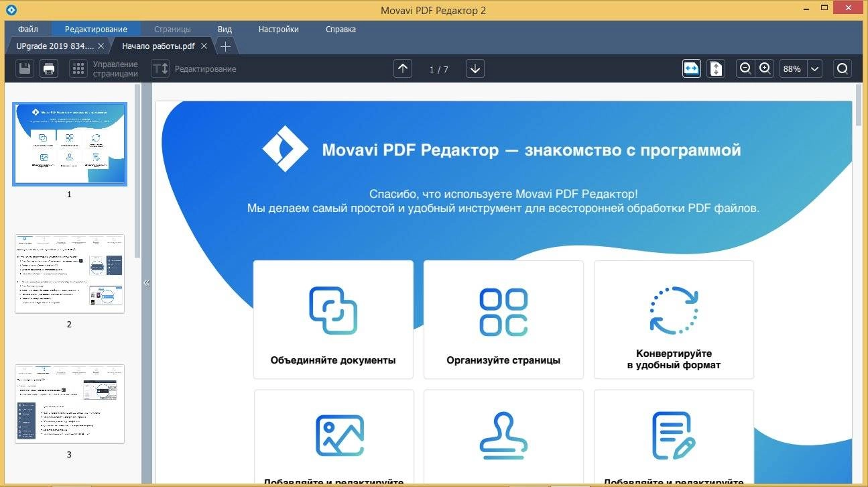The image size is (868, 487).
Task: Click the stamp icon in page
Action: tap(503, 436)
